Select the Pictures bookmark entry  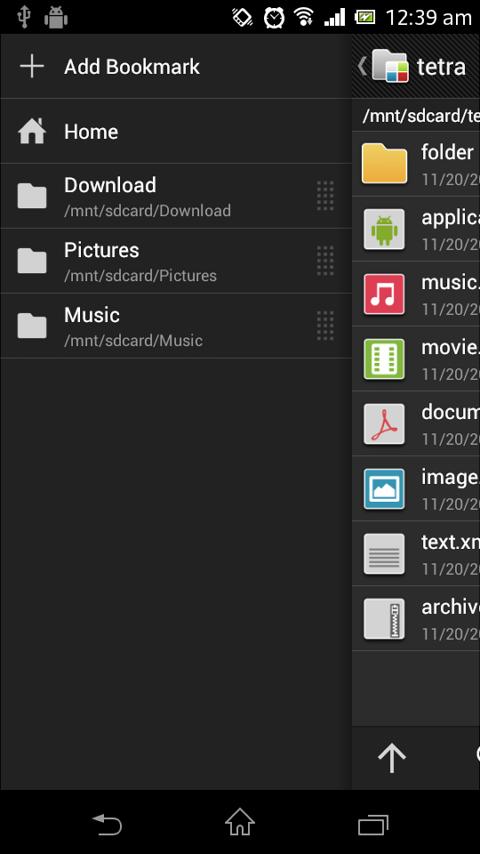pos(176,261)
